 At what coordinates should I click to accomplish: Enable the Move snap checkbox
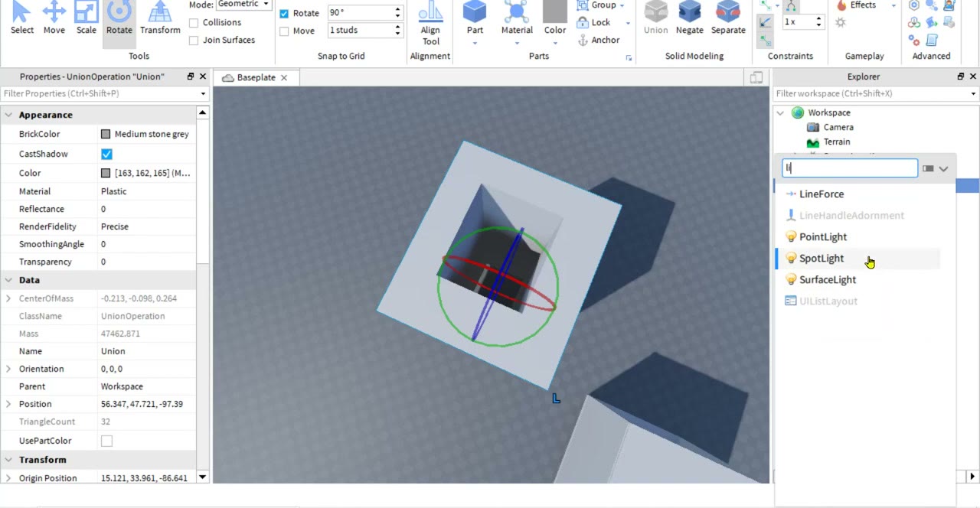284,31
